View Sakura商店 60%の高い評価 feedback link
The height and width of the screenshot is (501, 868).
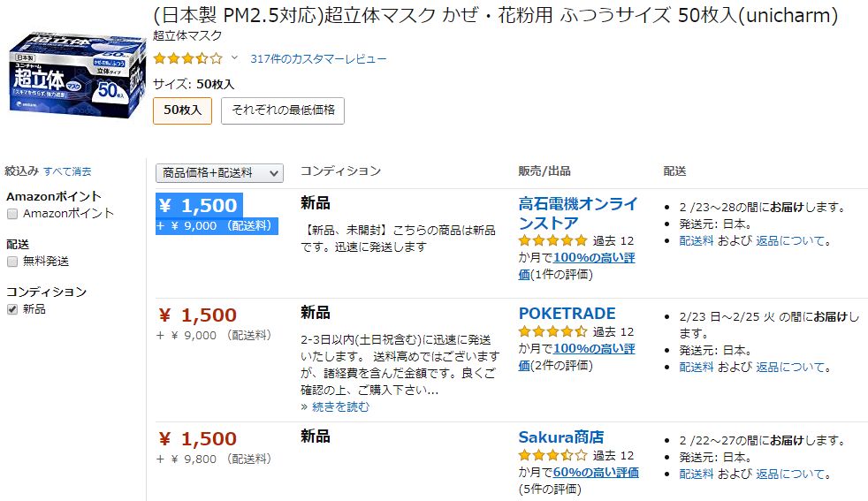[x=596, y=472]
